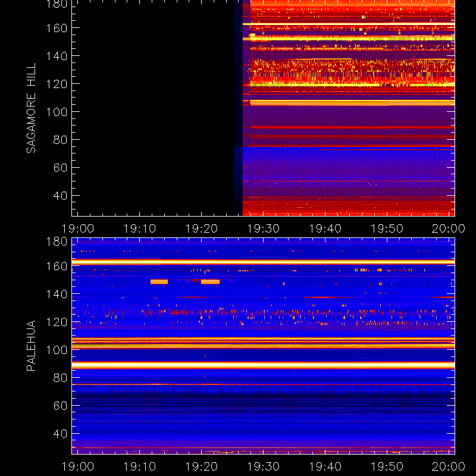Select the 140 tick label on Sagamore Hill axis
The height and width of the screenshot is (476, 476).
(57, 56)
